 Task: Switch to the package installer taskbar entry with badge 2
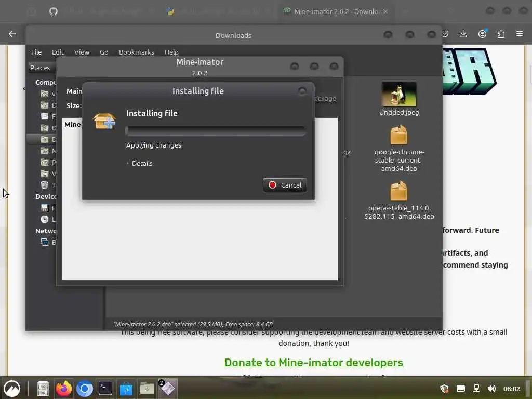(x=167, y=389)
